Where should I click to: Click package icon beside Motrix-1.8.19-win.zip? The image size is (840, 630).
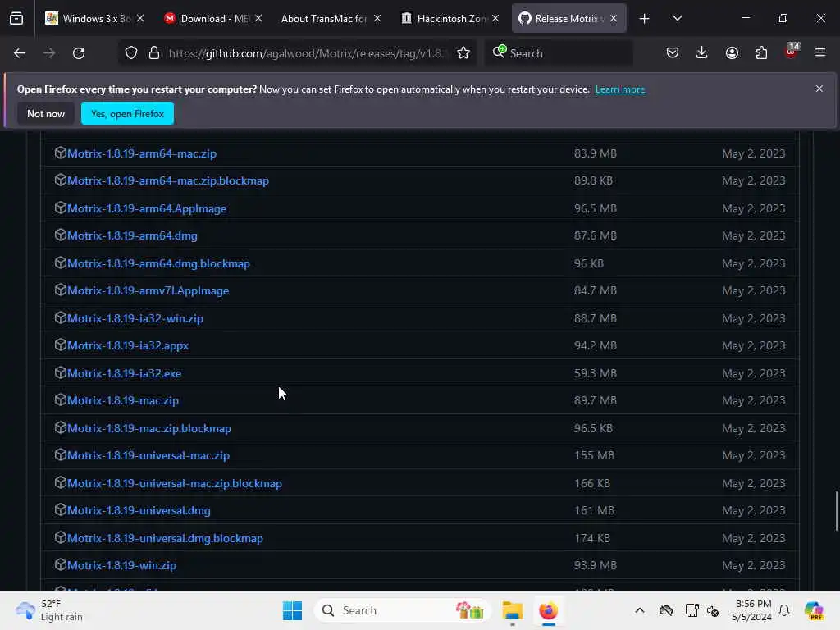click(61, 564)
